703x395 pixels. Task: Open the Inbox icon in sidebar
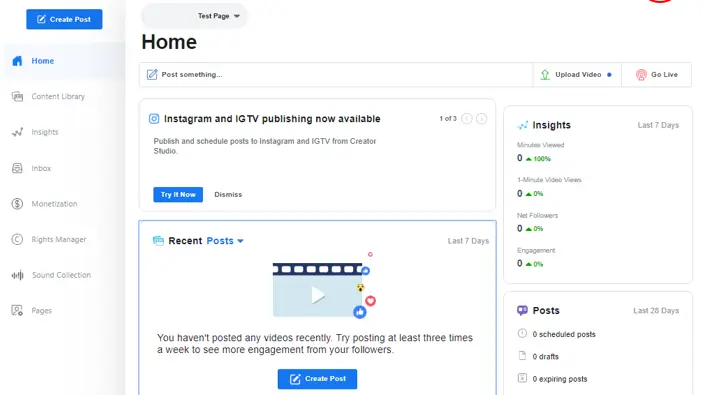tap(17, 168)
